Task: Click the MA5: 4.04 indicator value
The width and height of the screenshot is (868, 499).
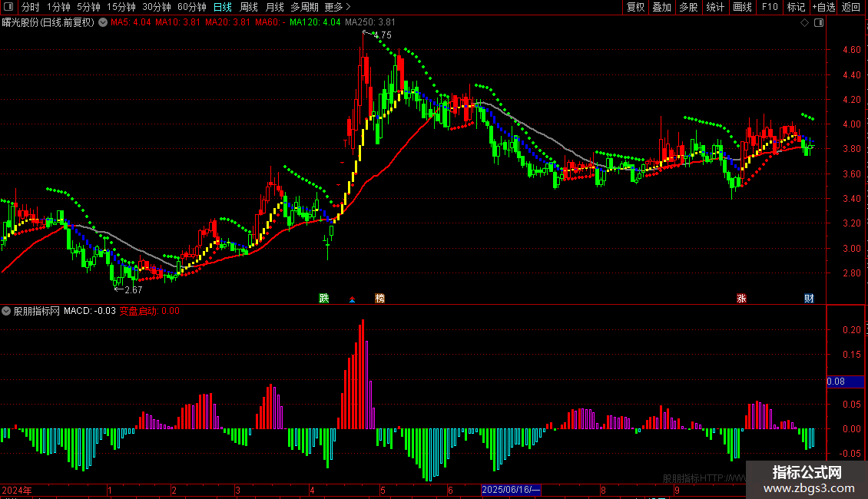Action: pyautogui.click(x=131, y=23)
